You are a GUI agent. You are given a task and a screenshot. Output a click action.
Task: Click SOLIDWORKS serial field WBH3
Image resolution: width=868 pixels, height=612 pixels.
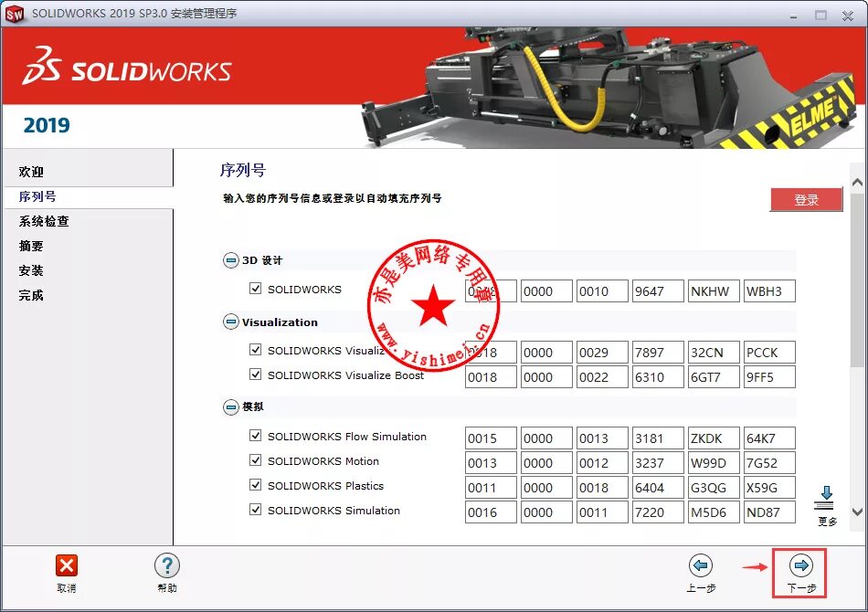click(x=769, y=291)
